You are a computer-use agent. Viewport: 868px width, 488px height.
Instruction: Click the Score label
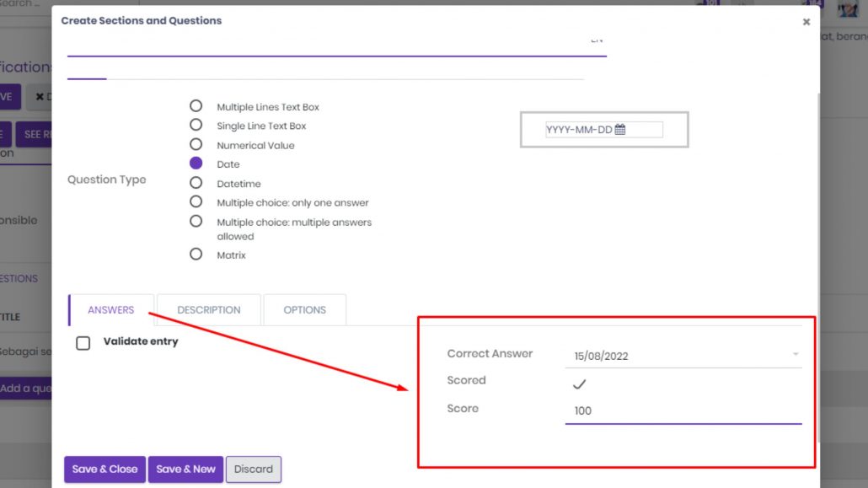(x=463, y=408)
